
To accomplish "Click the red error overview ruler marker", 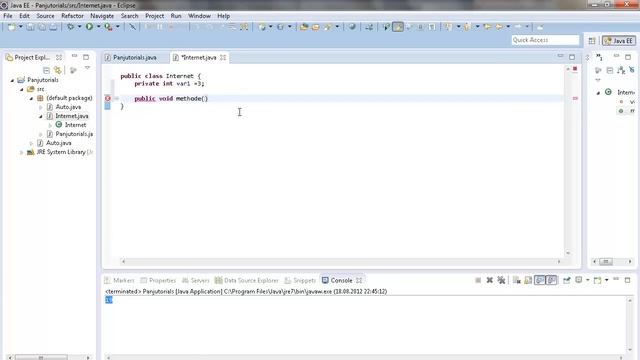I will click(x=575, y=98).
